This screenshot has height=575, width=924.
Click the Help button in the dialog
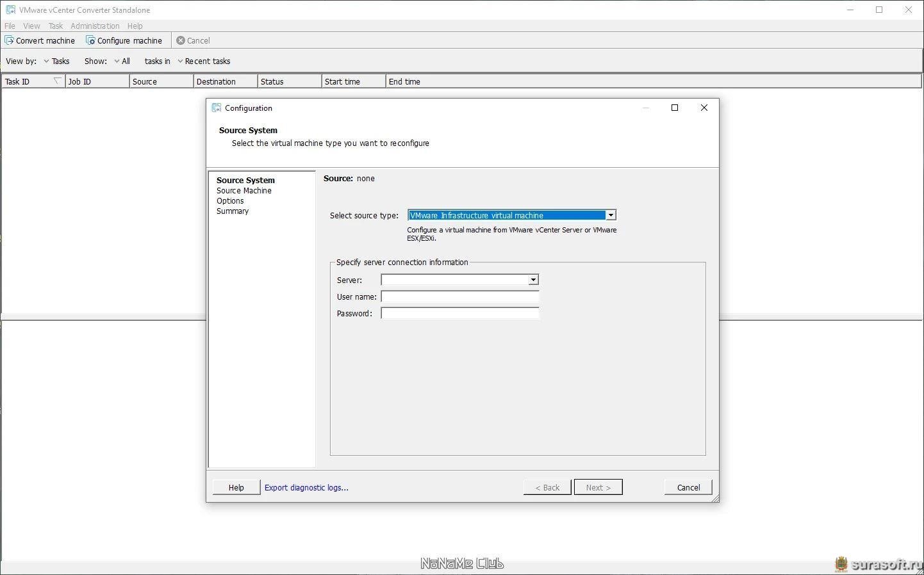(x=236, y=487)
